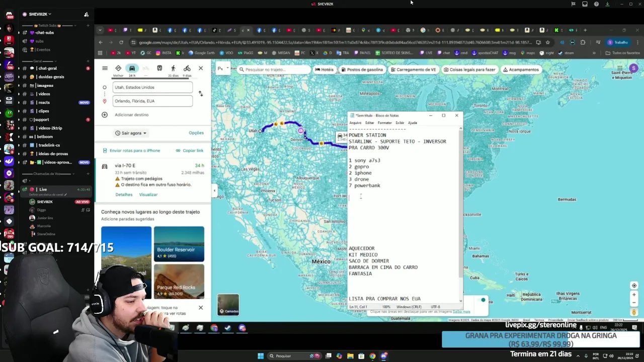Click the Copiar link button
The height and width of the screenshot is (362, 644).
190,150
